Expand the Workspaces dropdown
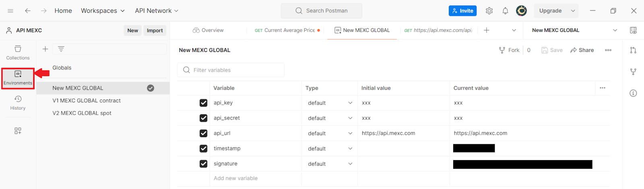The image size is (644, 189). click(103, 11)
